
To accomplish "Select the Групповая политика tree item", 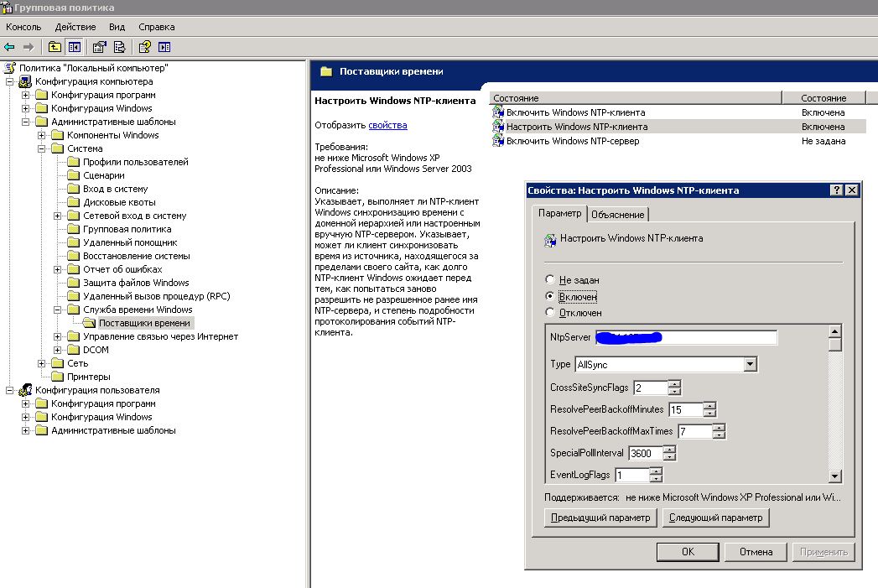I will pyautogui.click(x=127, y=229).
